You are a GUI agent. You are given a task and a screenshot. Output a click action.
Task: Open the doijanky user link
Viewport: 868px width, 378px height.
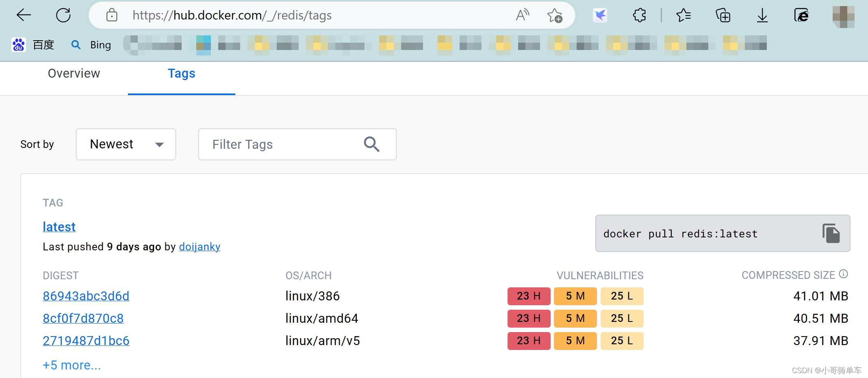pyautogui.click(x=200, y=247)
